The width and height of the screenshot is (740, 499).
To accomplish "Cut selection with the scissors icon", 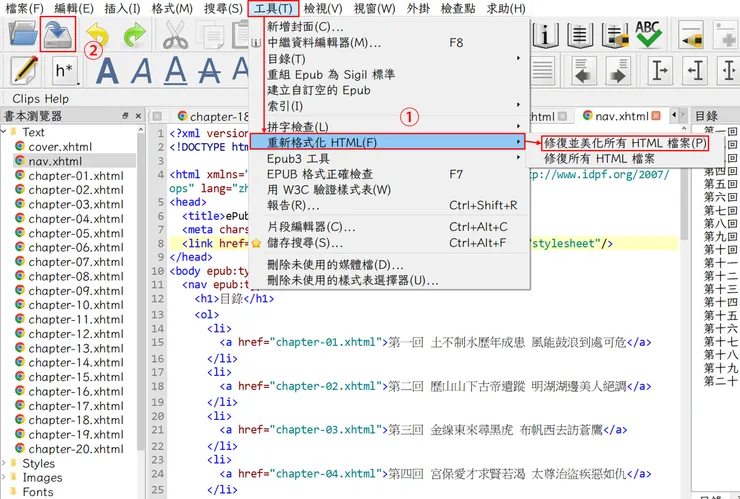I will point(175,35).
